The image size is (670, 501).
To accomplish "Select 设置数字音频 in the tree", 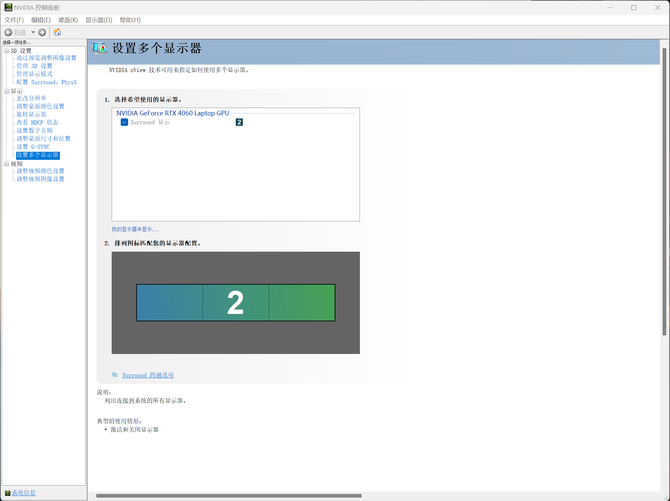I will (34, 131).
